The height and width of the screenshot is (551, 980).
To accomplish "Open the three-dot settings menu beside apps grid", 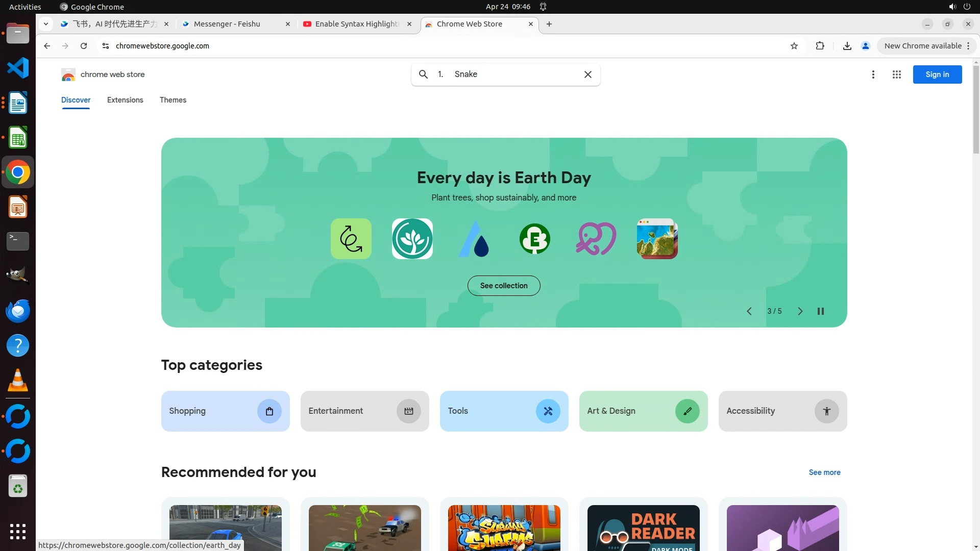I will [873, 74].
